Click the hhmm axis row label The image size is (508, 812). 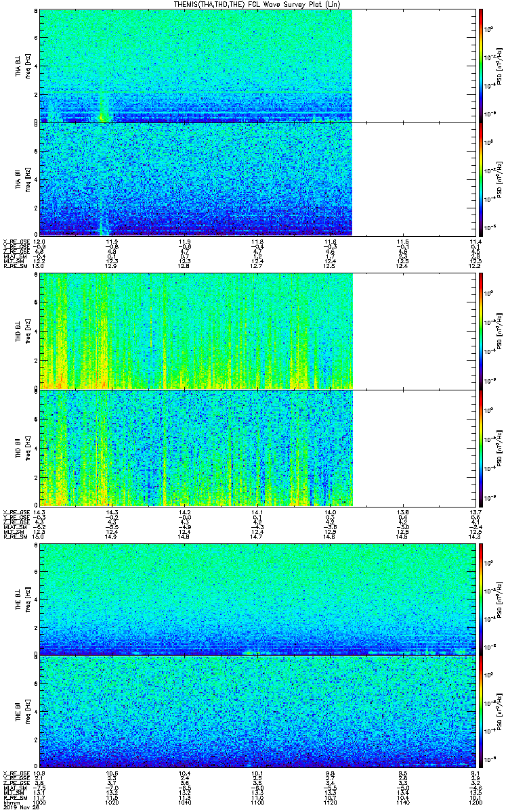click(x=9, y=803)
